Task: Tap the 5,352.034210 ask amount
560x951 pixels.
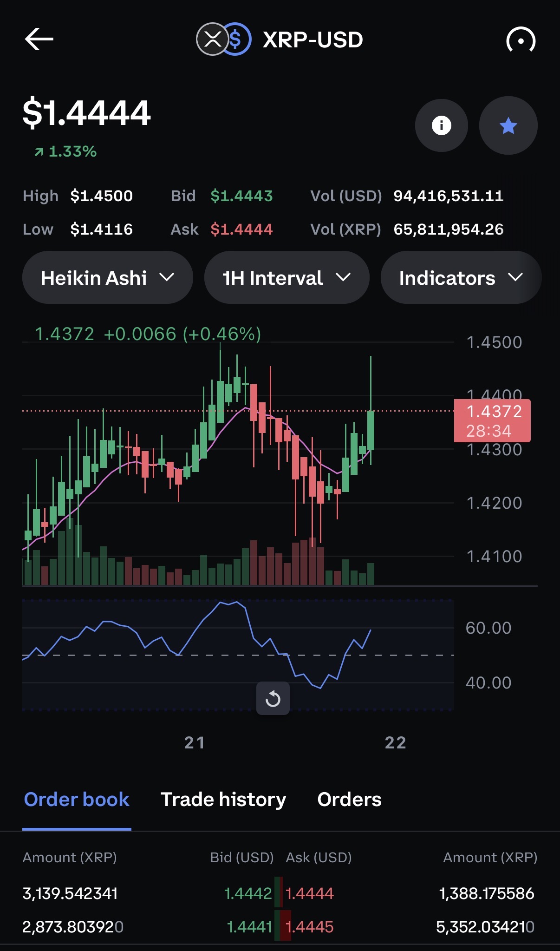Action: pyautogui.click(x=485, y=927)
